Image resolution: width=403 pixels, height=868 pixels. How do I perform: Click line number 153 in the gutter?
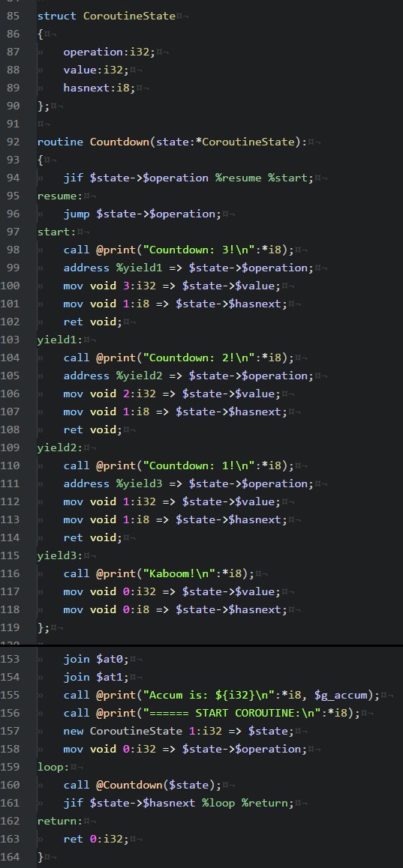coord(10,660)
